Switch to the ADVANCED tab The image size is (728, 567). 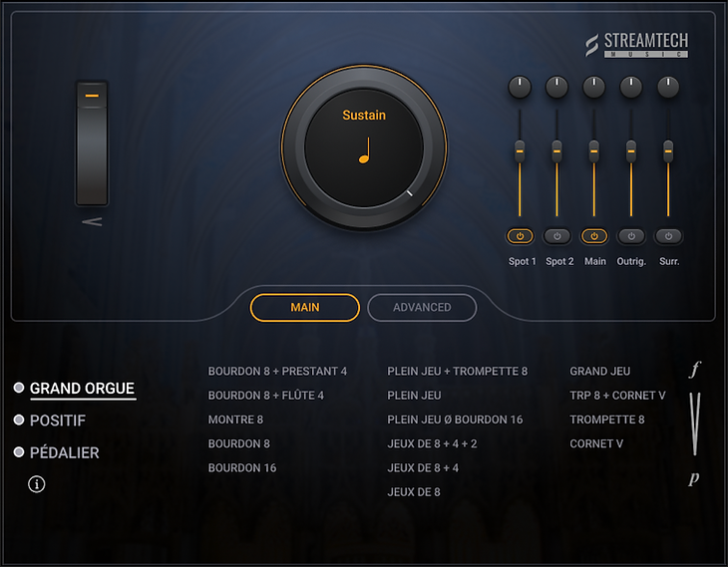(x=422, y=307)
